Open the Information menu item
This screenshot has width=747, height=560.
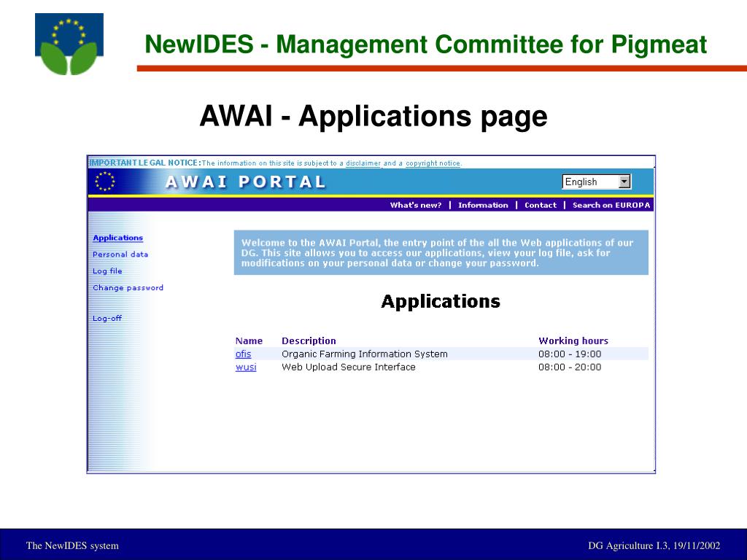pyautogui.click(x=483, y=205)
